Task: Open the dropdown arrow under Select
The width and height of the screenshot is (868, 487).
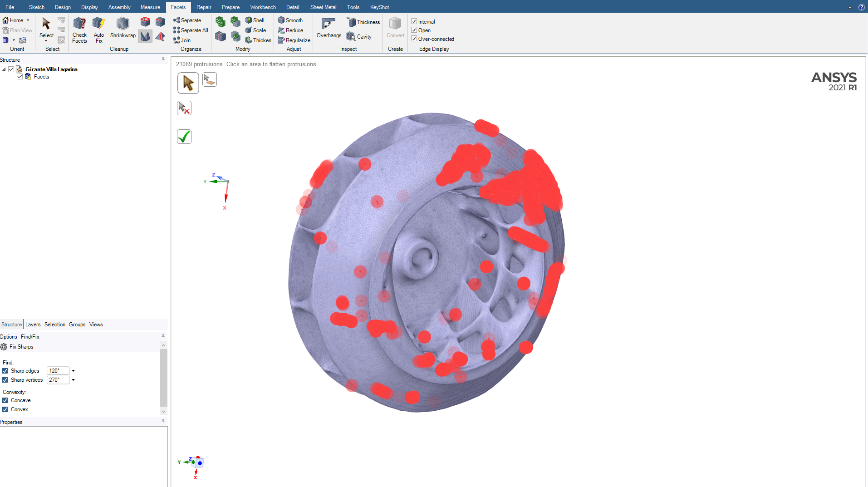Action: click(x=46, y=41)
